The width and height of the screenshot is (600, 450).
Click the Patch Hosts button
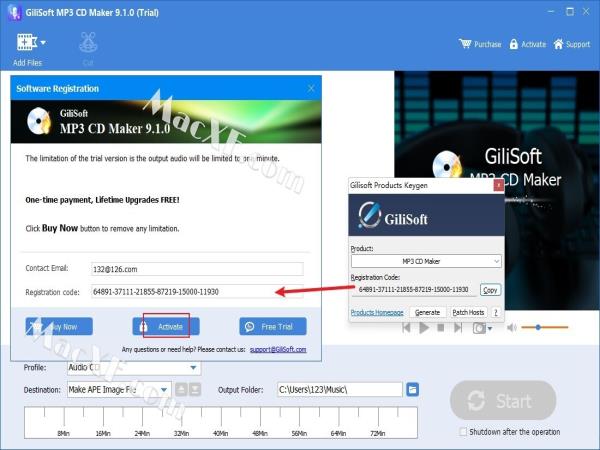(x=468, y=313)
